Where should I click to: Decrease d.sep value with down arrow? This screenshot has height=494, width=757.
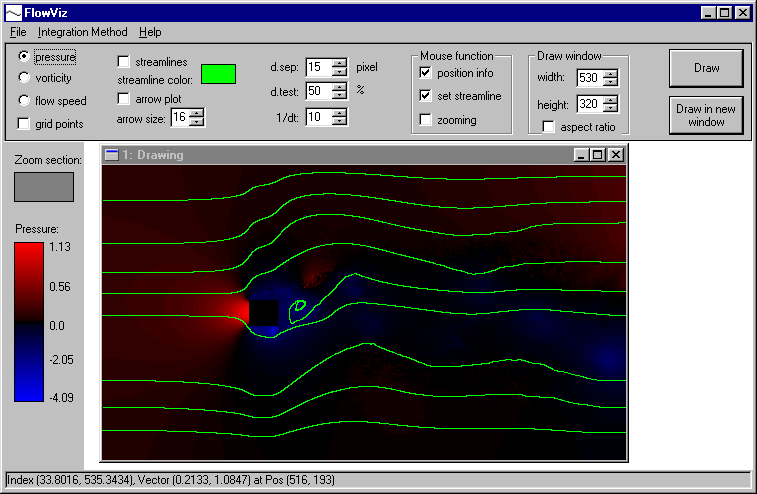339,72
